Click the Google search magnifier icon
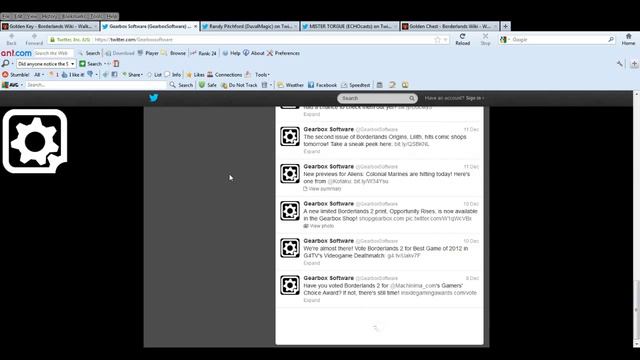 tap(611, 40)
